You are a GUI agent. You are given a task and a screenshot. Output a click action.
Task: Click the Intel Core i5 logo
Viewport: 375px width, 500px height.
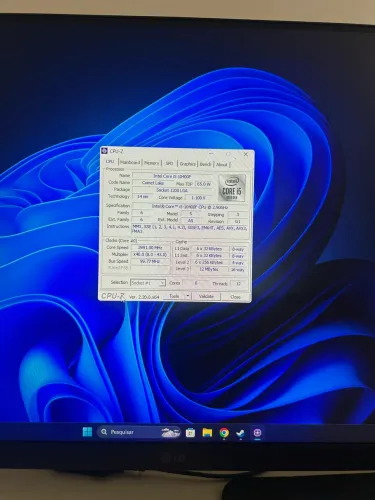click(232, 188)
